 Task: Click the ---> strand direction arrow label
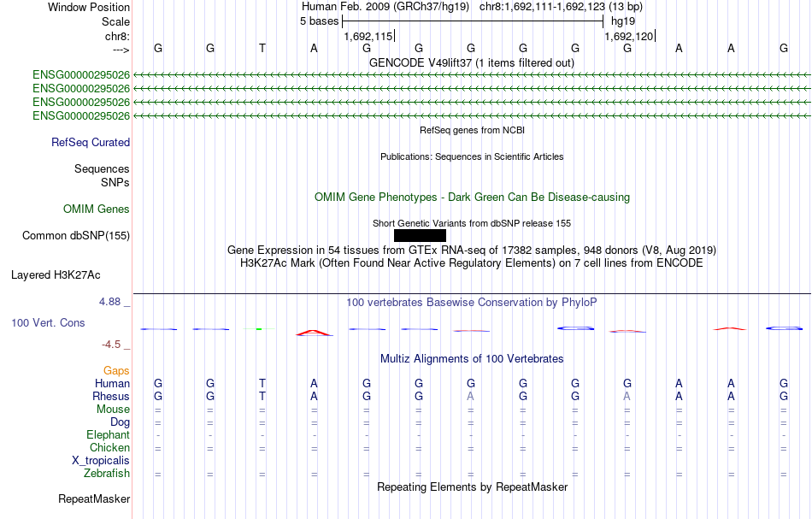[x=121, y=50]
